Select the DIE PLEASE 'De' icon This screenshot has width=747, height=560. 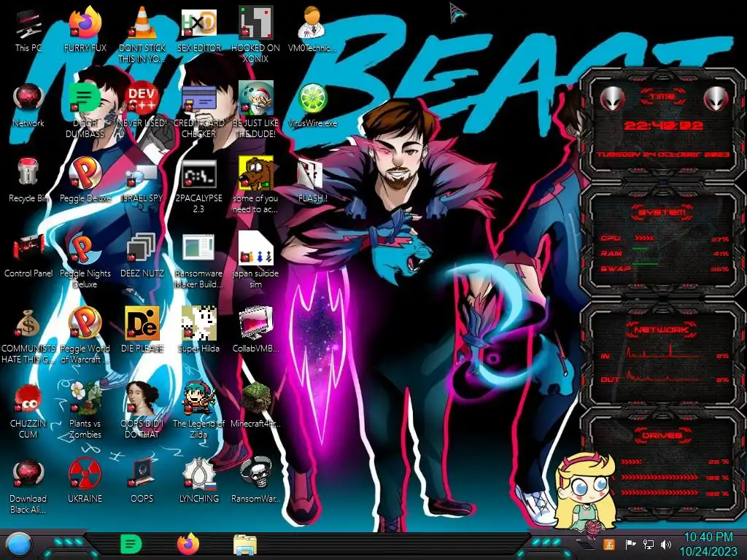[142, 324]
